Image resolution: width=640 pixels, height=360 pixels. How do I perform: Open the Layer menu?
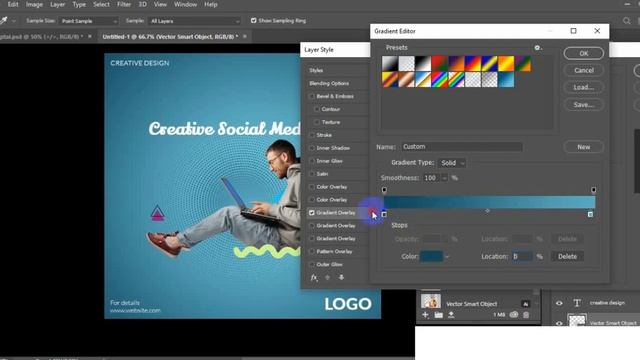[x=58, y=4]
